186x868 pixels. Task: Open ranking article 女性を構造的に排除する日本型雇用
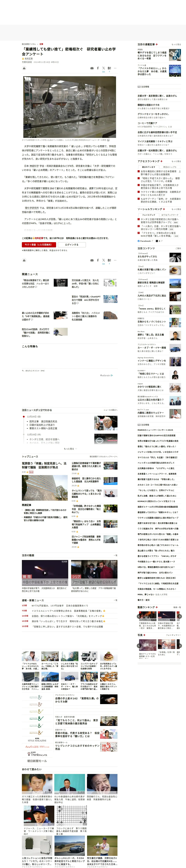click(x=161, y=173)
